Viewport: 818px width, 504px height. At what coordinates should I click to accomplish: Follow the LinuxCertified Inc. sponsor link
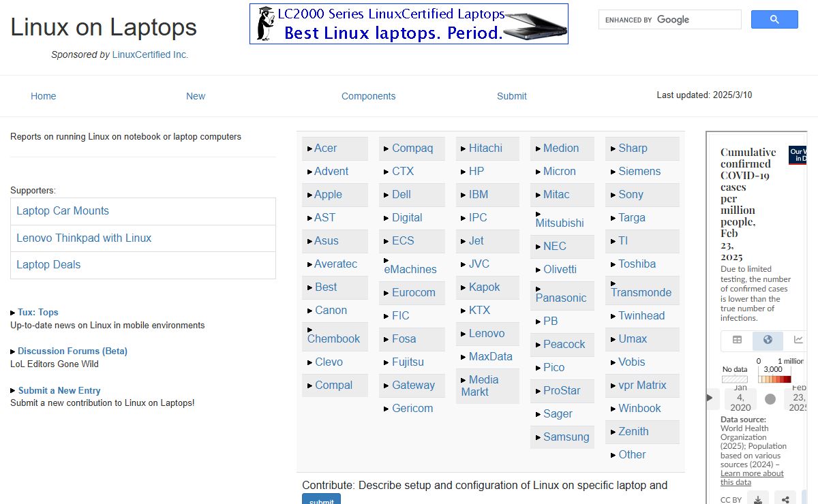(x=151, y=54)
